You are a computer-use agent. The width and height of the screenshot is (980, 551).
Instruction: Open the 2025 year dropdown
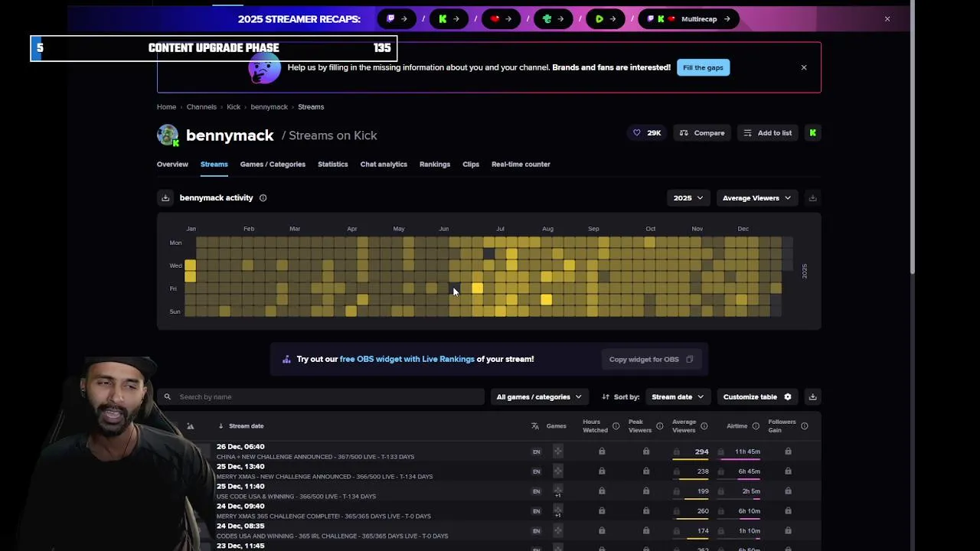[x=688, y=198]
